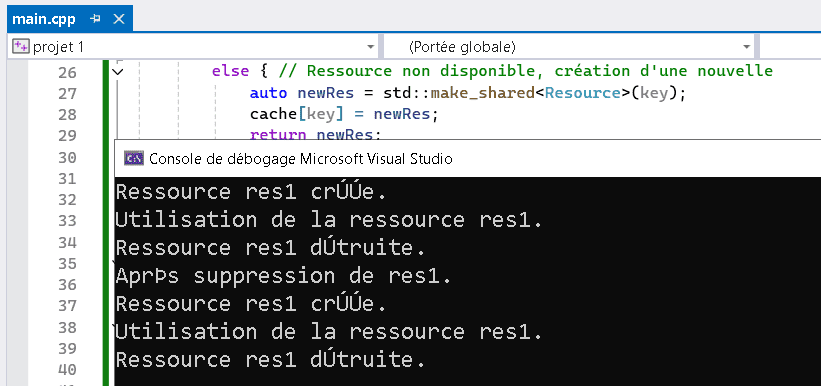Click line number 26 in the gutter
Screen dimensions: 821x386
pos(68,72)
